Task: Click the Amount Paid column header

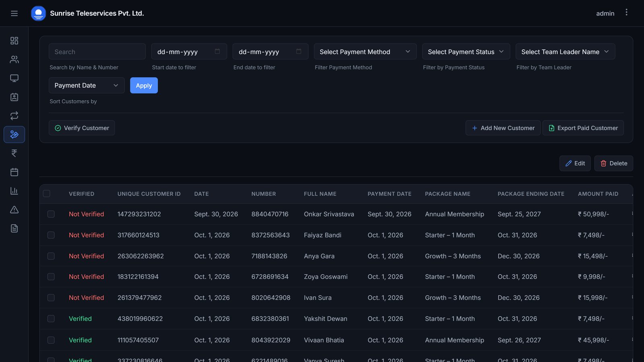Action: pyautogui.click(x=598, y=194)
